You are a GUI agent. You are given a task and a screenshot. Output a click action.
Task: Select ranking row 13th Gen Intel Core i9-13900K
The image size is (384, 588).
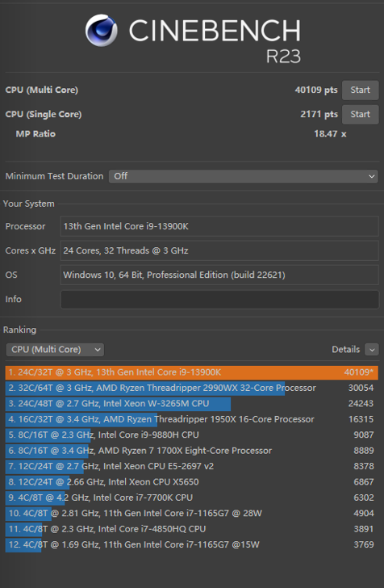[x=192, y=372]
